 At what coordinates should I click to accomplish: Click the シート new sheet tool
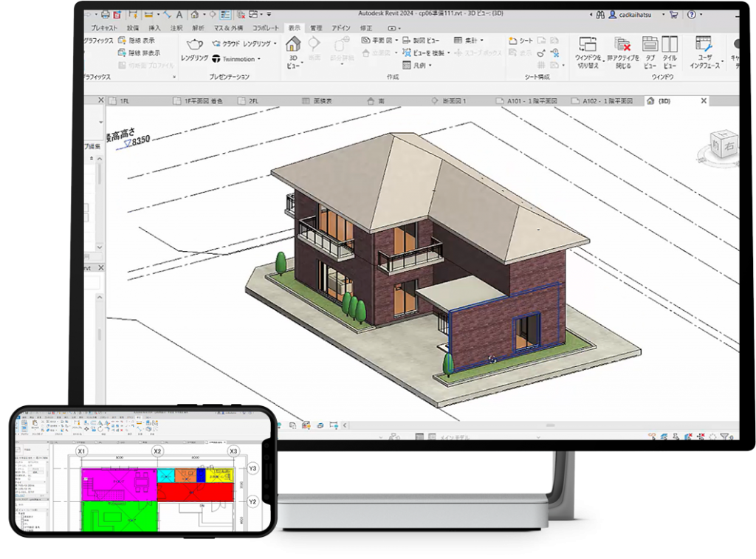(x=521, y=41)
